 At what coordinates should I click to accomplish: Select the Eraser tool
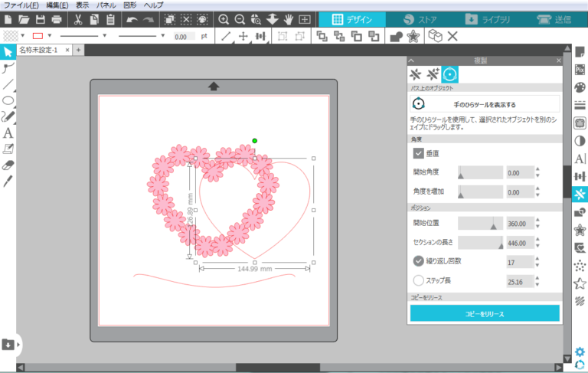click(x=8, y=165)
